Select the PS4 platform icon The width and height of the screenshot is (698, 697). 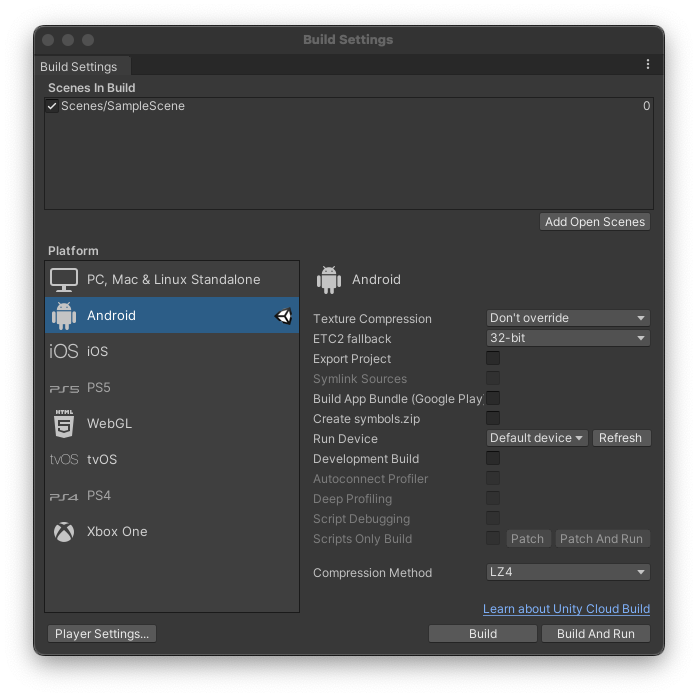click(x=64, y=496)
